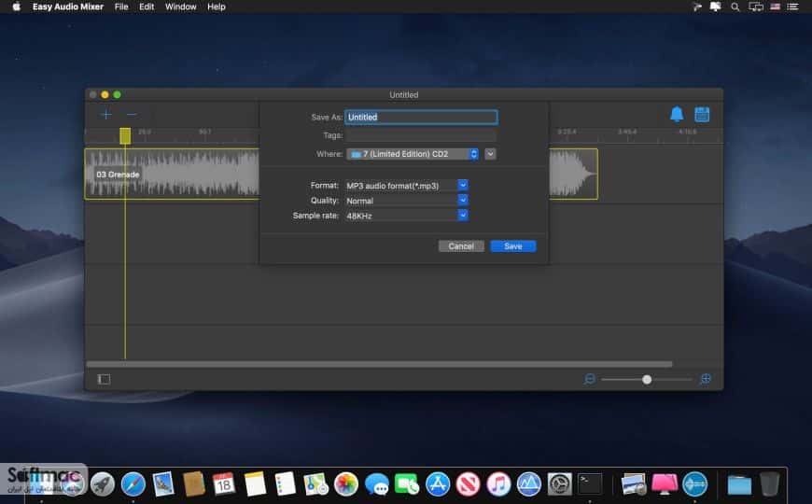Screen dimensions: 812x504
Task: Toggle the sidebar panel icon at bottom left
Action: click(104, 379)
